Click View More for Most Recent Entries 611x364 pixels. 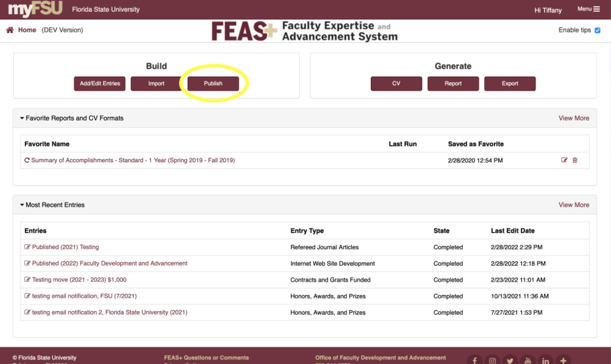pyautogui.click(x=574, y=205)
